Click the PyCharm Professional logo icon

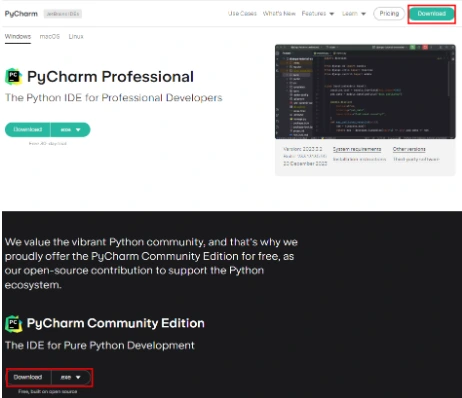(14, 76)
